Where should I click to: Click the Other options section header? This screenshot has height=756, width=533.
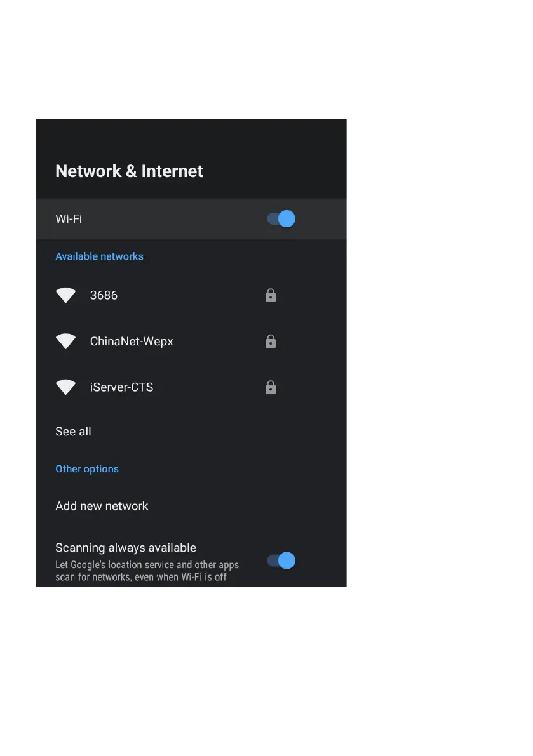(x=87, y=468)
